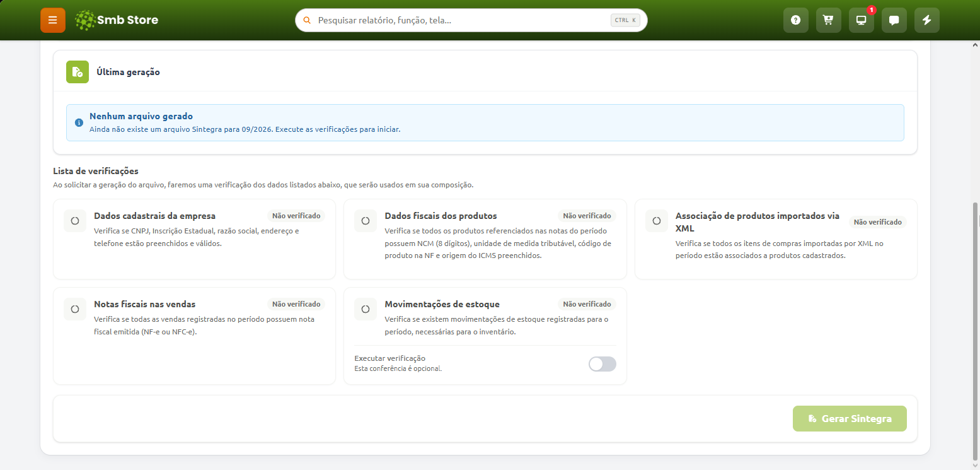This screenshot has width=980, height=470.
Task: Open the help question mark icon
Action: point(796,20)
